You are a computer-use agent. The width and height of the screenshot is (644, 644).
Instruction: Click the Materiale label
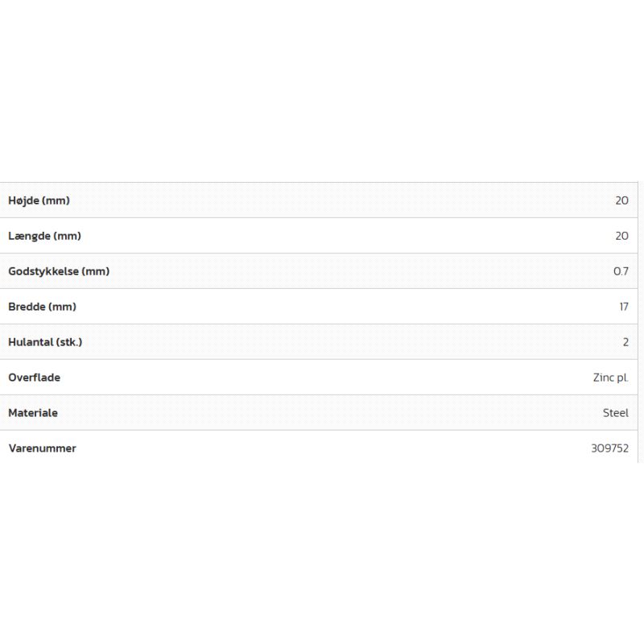33,413
